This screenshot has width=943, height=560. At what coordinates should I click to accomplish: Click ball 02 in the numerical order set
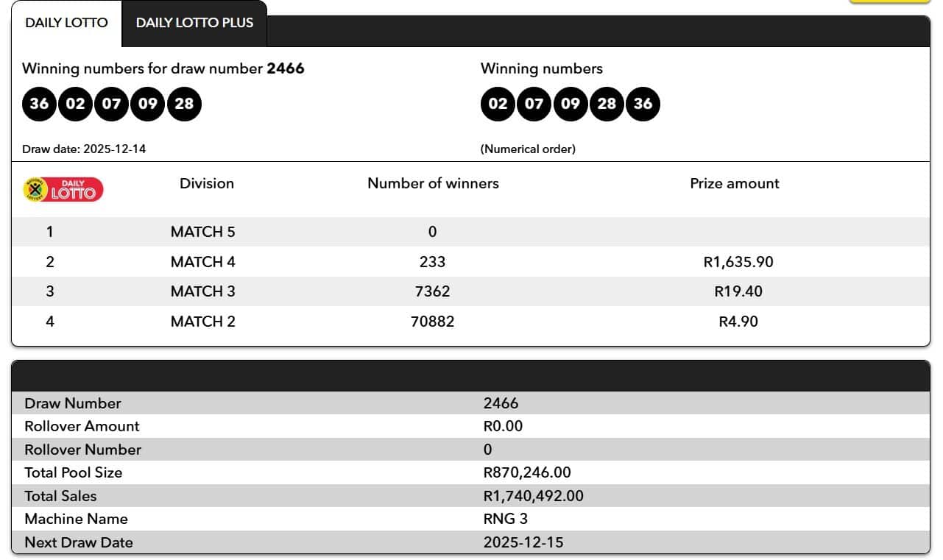tap(498, 103)
